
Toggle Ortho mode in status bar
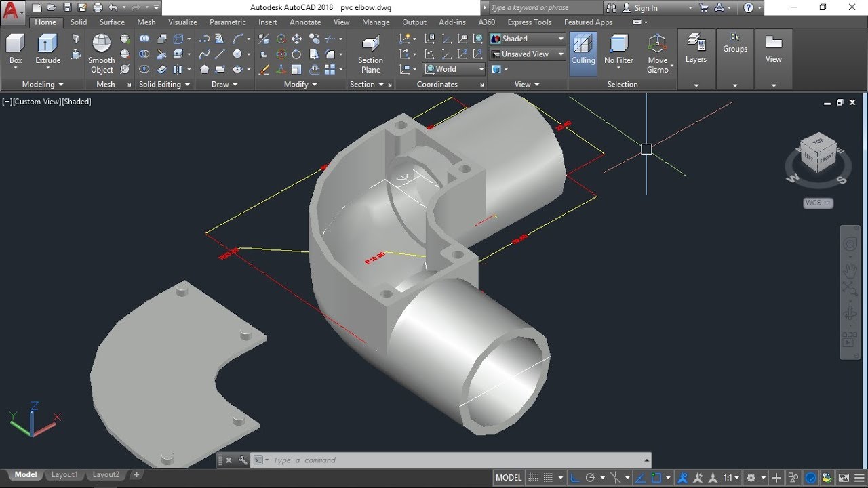coord(574,478)
